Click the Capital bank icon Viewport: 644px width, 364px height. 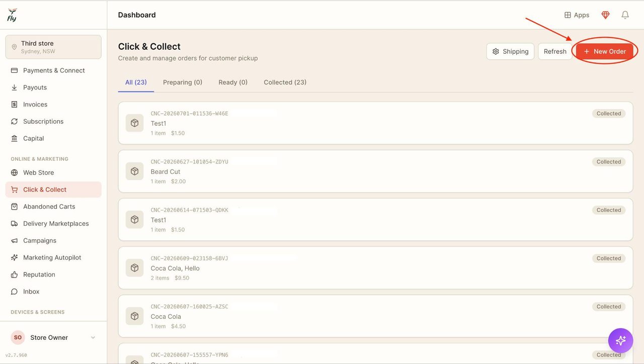tap(14, 139)
